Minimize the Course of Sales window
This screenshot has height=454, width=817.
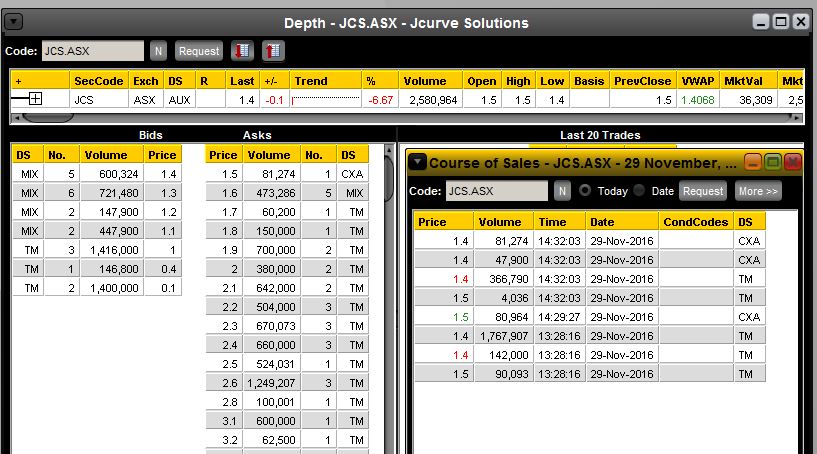(x=752, y=162)
